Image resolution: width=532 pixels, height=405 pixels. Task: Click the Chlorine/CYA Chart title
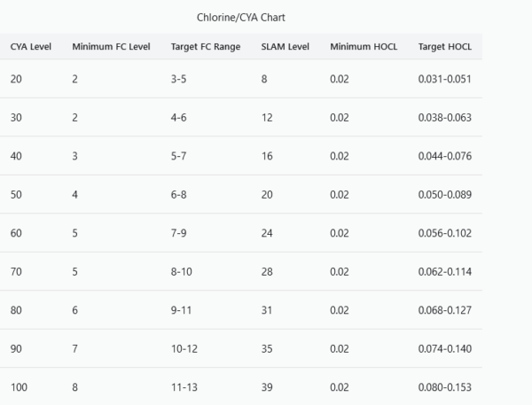click(x=241, y=17)
